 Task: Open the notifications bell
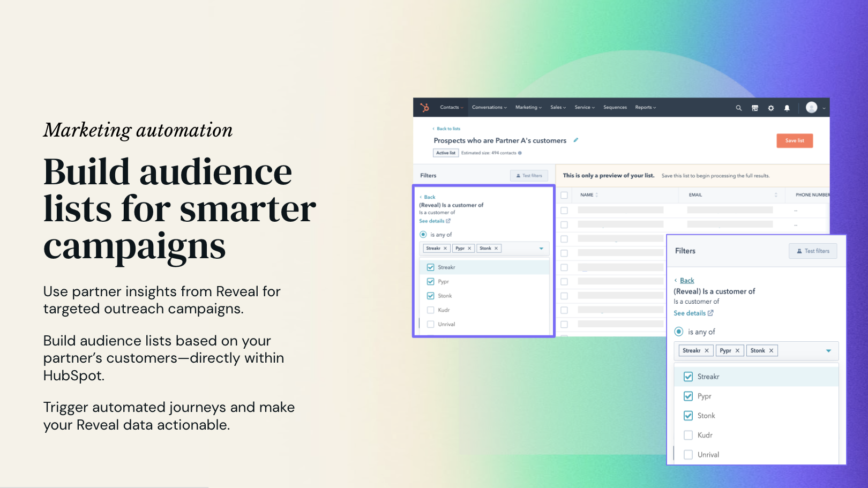coord(787,108)
